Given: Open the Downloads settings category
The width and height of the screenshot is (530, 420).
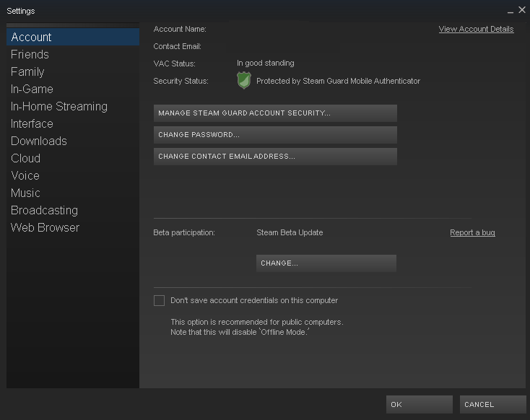Looking at the screenshot, I should click(x=73, y=141).
